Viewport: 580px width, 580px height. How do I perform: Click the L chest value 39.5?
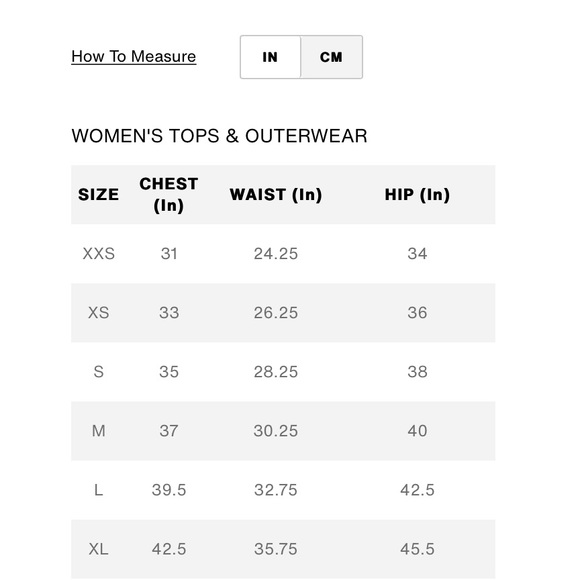point(169,490)
